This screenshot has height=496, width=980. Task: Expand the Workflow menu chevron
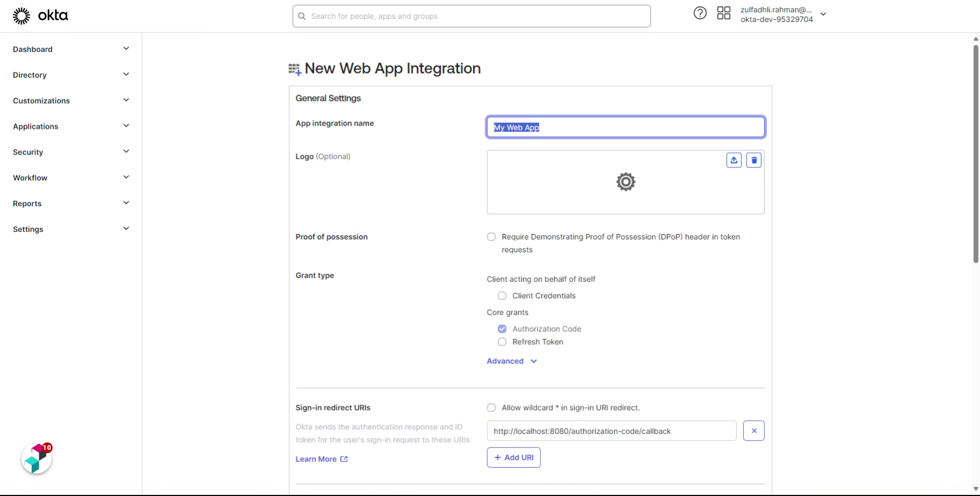click(x=126, y=178)
